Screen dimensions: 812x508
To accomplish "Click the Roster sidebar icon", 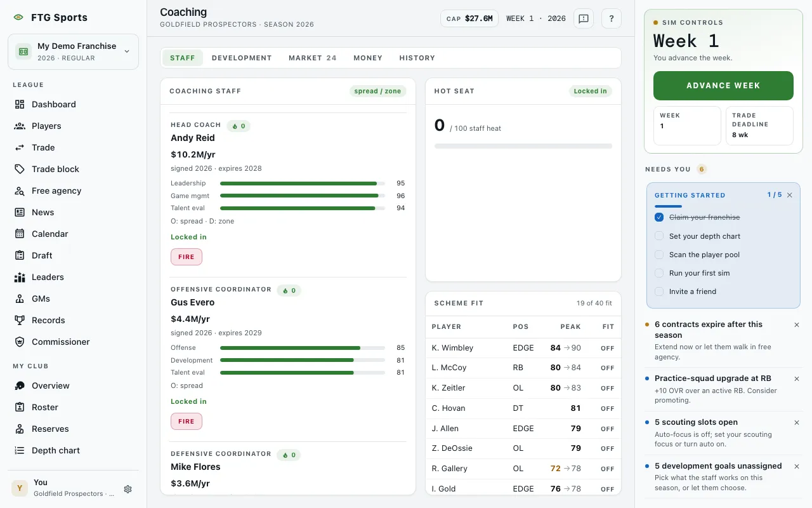I will pos(20,407).
